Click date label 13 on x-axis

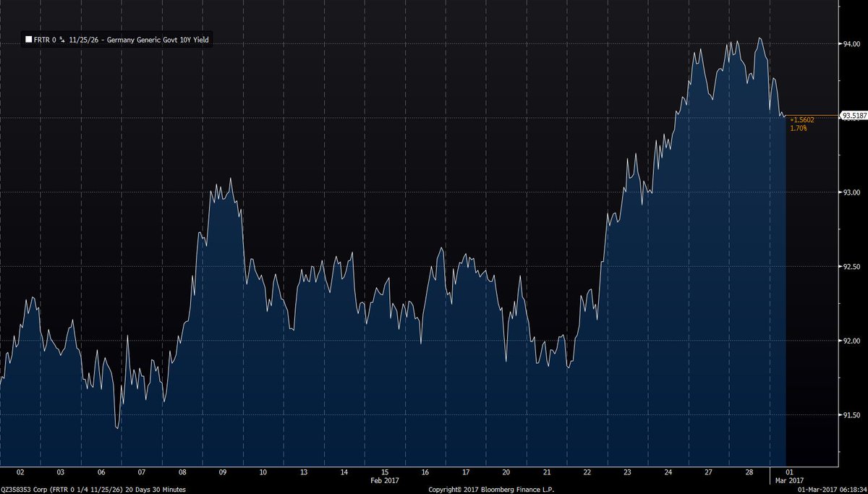click(x=304, y=472)
